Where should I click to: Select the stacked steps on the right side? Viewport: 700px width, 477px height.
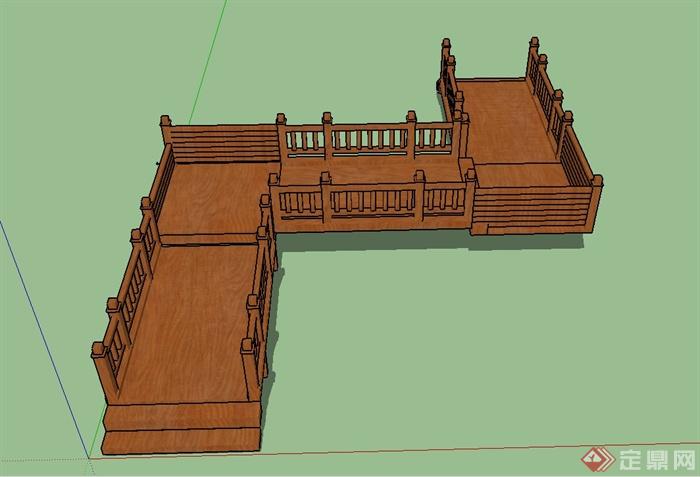530,211
